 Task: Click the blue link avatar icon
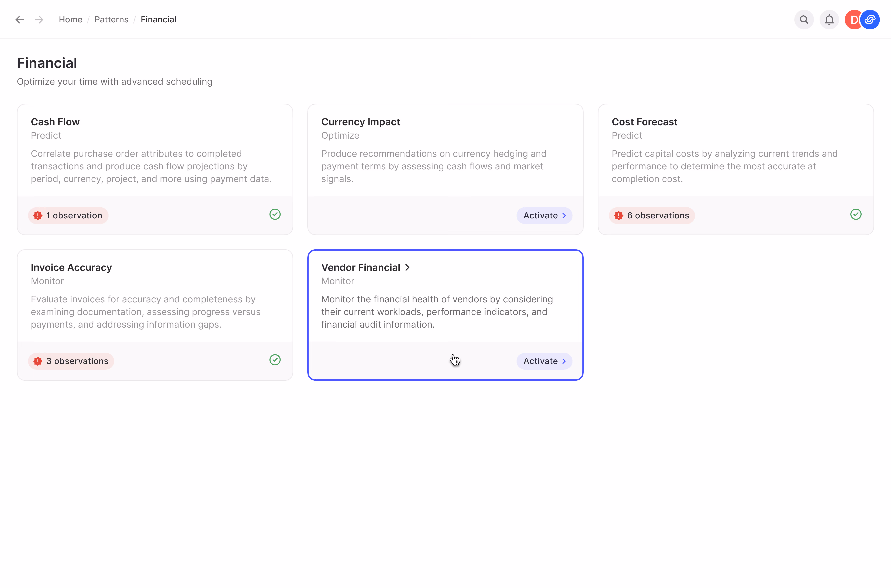point(870,19)
